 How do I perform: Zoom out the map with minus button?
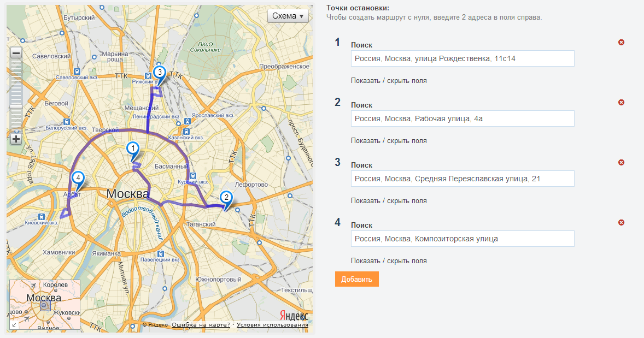coord(16,54)
